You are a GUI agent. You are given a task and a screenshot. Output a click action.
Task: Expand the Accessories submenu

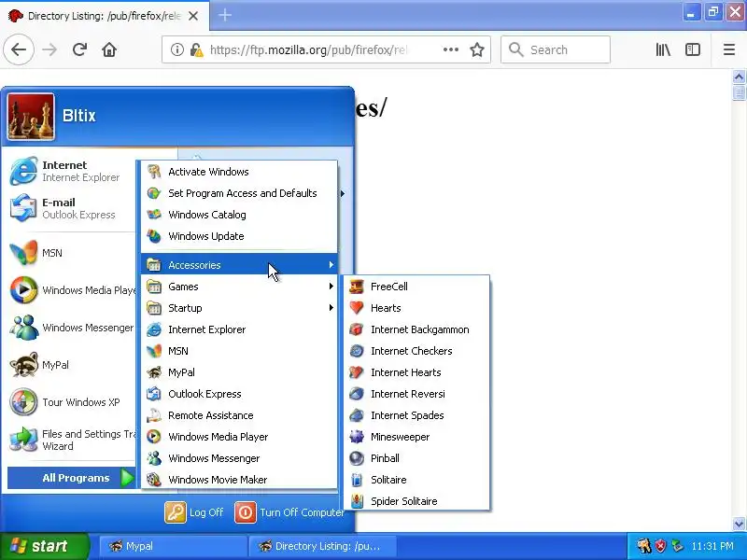tap(239, 265)
